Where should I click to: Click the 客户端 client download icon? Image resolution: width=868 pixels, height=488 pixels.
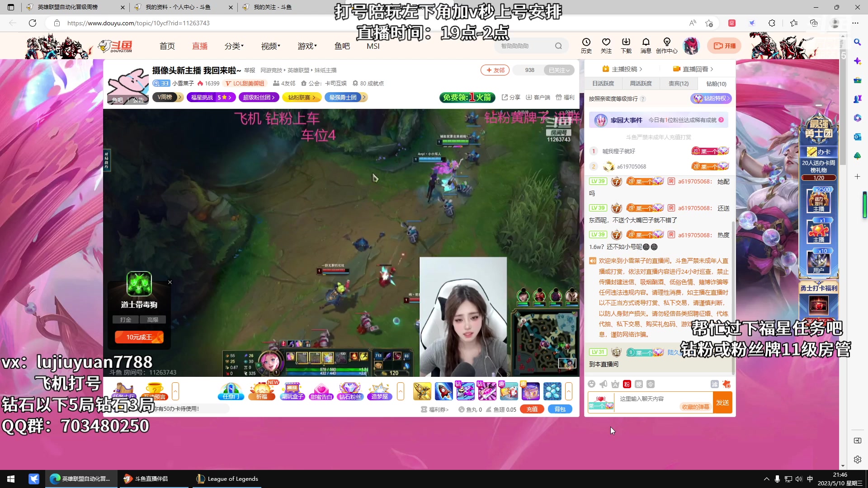(x=538, y=97)
